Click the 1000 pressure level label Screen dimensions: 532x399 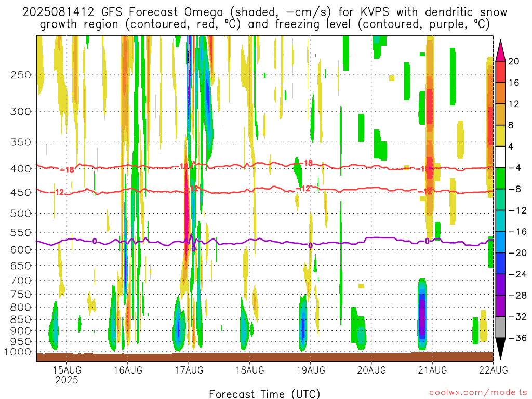[x=18, y=352]
